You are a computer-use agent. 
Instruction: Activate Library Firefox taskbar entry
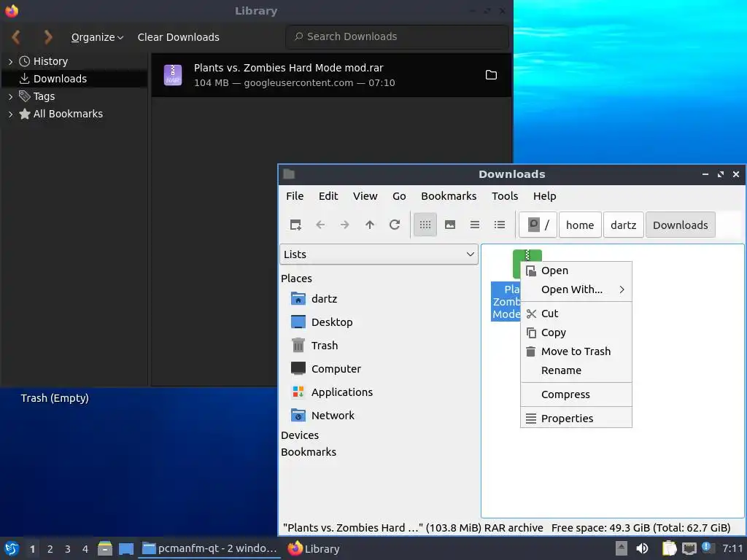[x=314, y=548]
